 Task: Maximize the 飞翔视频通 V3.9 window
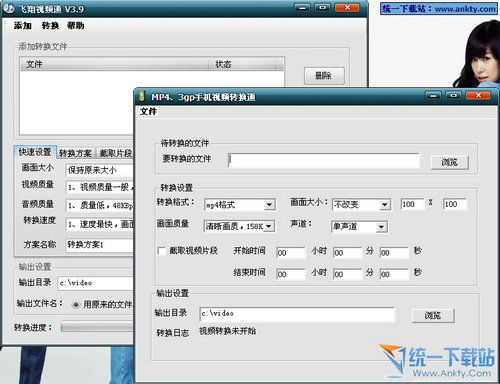pos(322,7)
